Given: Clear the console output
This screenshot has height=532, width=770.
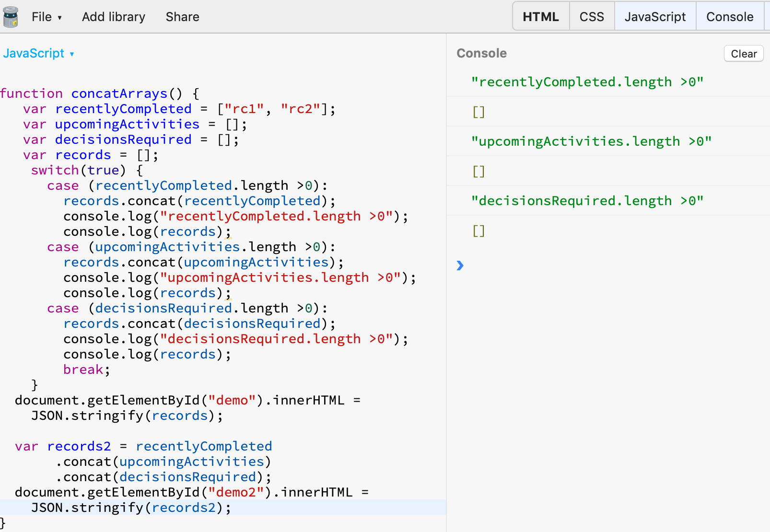Looking at the screenshot, I should click(x=743, y=53).
